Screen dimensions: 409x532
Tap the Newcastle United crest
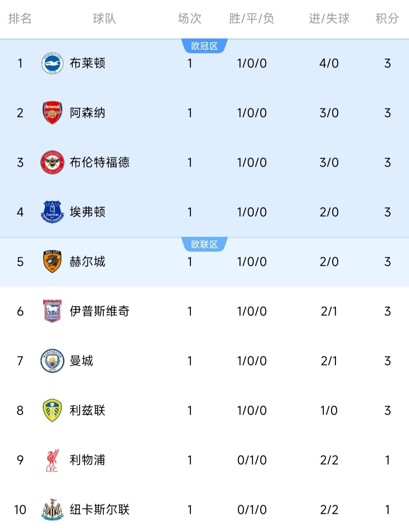(52, 510)
